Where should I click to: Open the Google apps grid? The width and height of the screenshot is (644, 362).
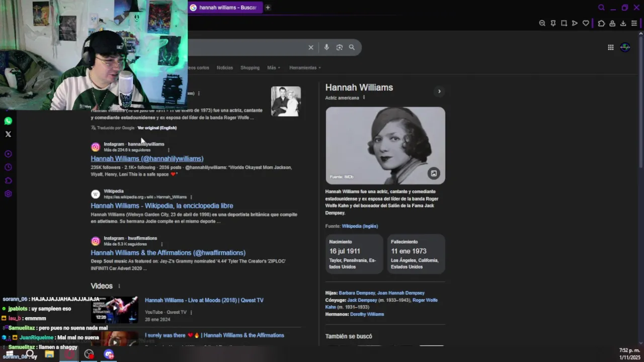[610, 47]
